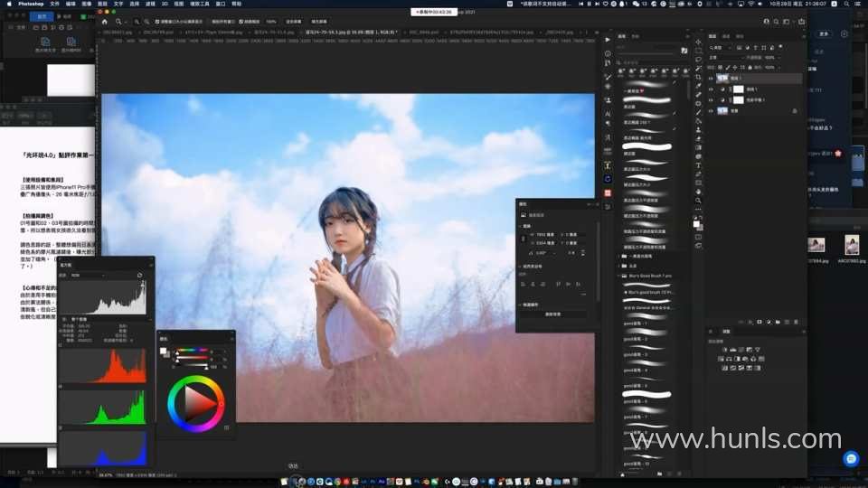Click the zoom-out magnifier in options bar
The width and height of the screenshot is (868, 488).
pos(146,22)
